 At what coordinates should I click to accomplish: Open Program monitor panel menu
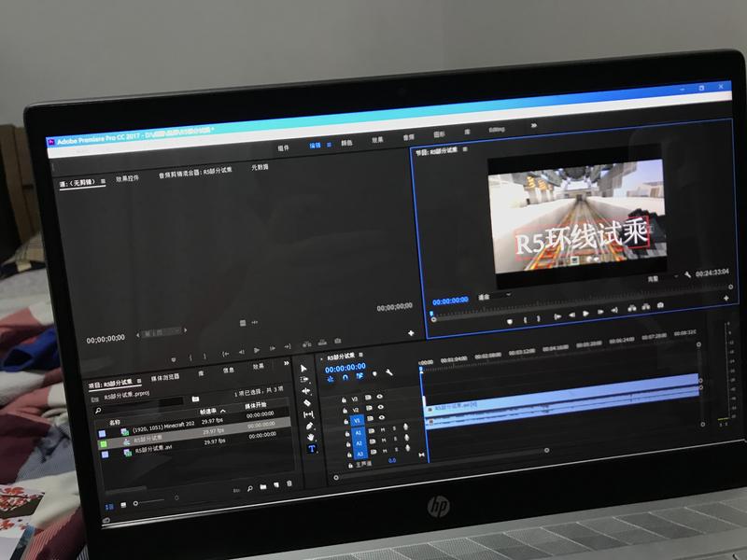pos(465,149)
